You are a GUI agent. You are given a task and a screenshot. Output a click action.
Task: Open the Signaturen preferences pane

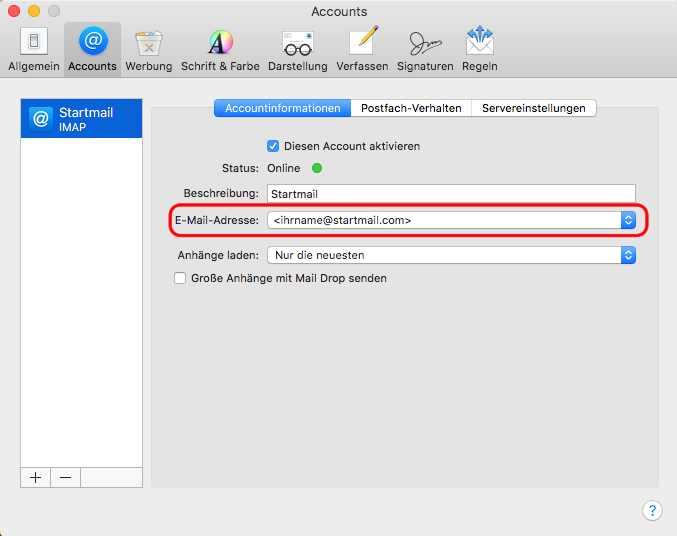tap(425, 50)
